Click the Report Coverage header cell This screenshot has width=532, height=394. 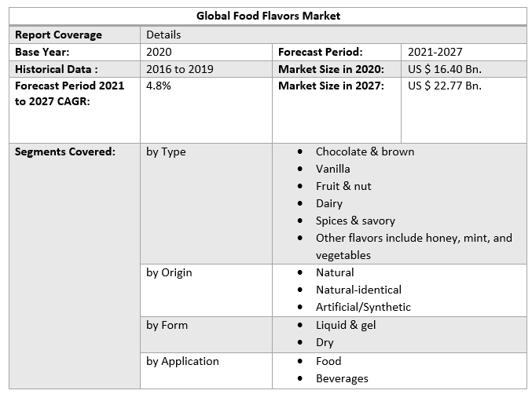58,35
